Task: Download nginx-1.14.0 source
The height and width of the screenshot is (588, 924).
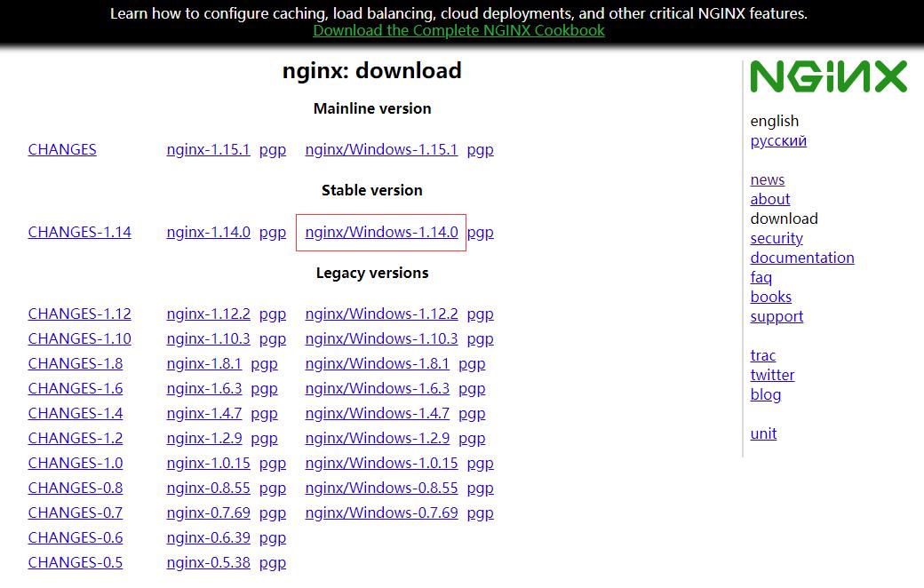Action: pos(208,232)
